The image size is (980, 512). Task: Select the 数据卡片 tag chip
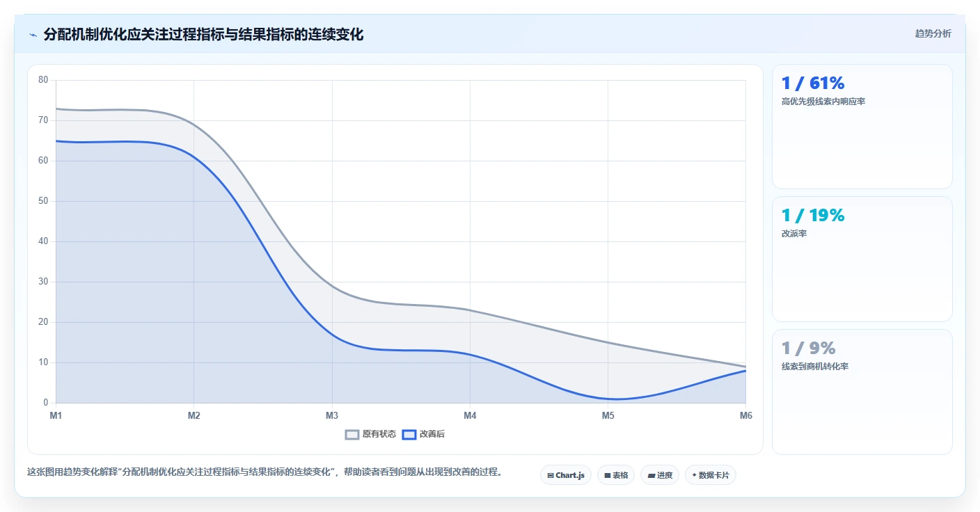[x=711, y=475]
